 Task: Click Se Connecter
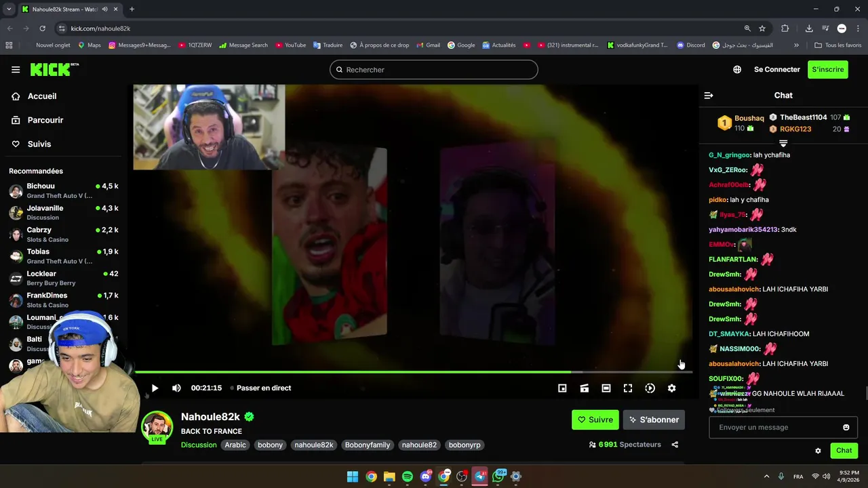[x=777, y=69]
